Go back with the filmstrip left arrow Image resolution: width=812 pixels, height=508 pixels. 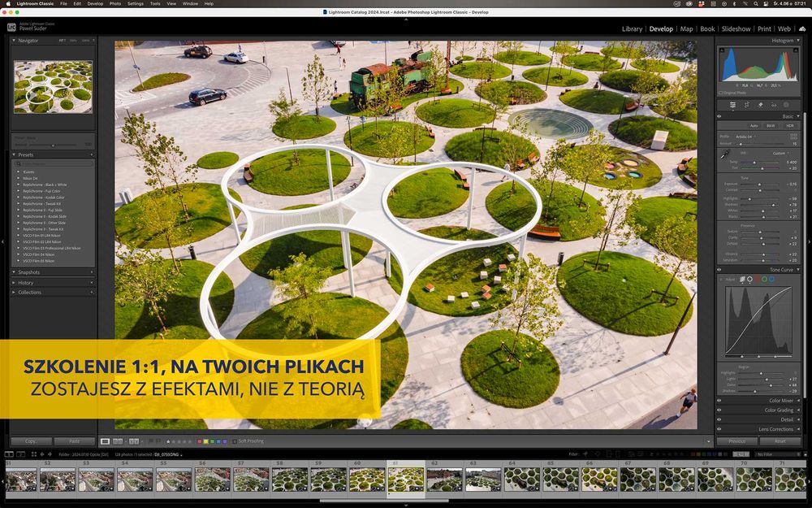pos(42,454)
